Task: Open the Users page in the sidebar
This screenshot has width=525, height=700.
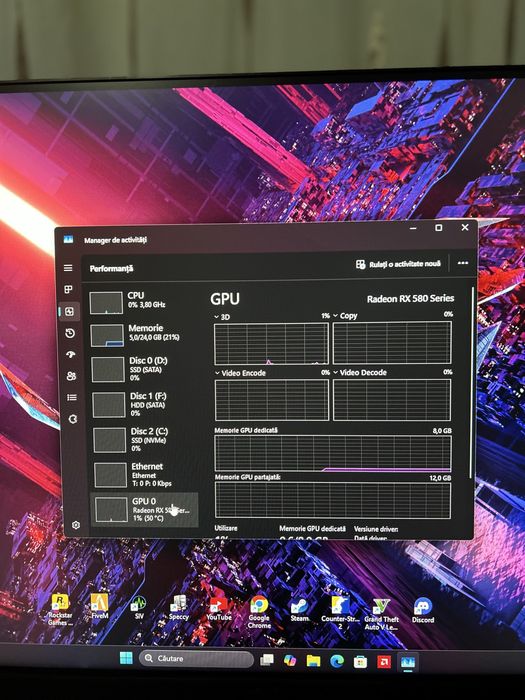Action: (x=71, y=376)
